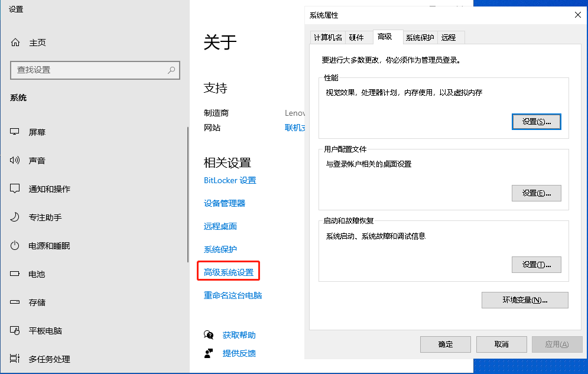Open 环境变量 settings

tap(525, 300)
